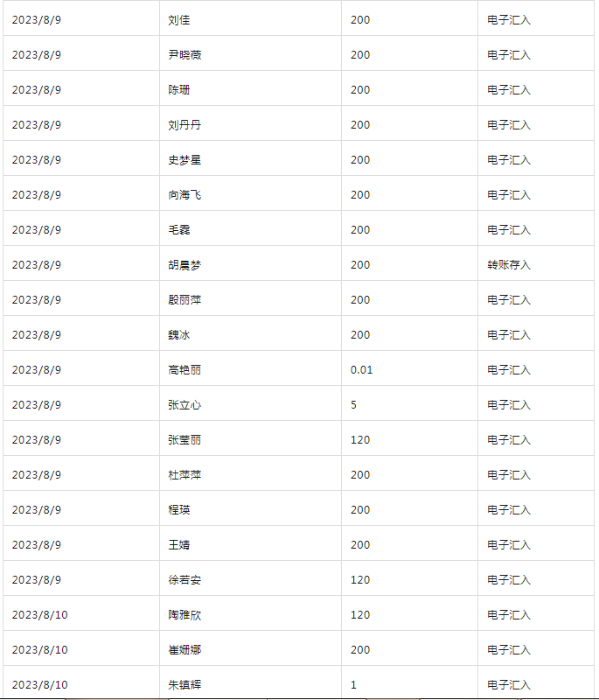Select the 殷丽萍 name cell
Image resolution: width=599 pixels, height=700 pixels.
click(x=250, y=299)
